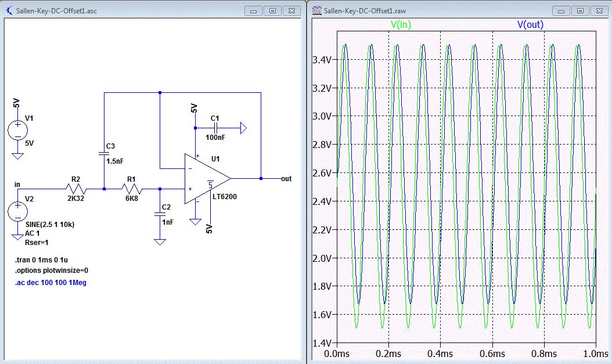Close the Sallen-Key-DC-Offset1.asc window
Image resolution: width=612 pixels, height=364 pixels.
[291, 11]
